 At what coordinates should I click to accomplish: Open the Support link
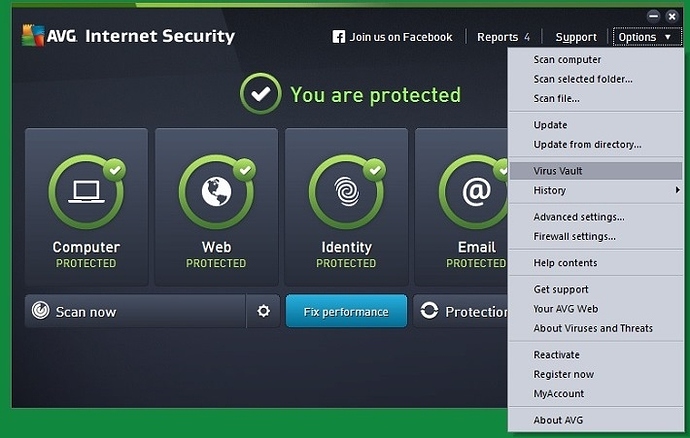tap(576, 37)
